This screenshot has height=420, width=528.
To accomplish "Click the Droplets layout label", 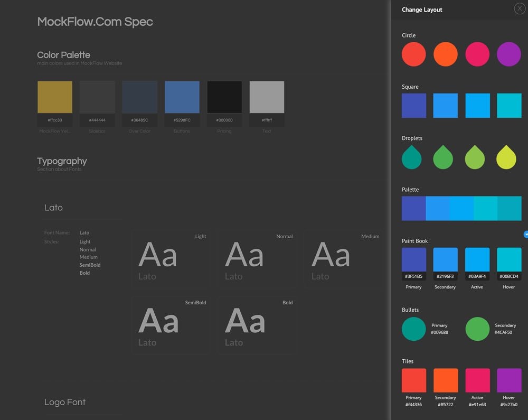I will click(x=412, y=138).
